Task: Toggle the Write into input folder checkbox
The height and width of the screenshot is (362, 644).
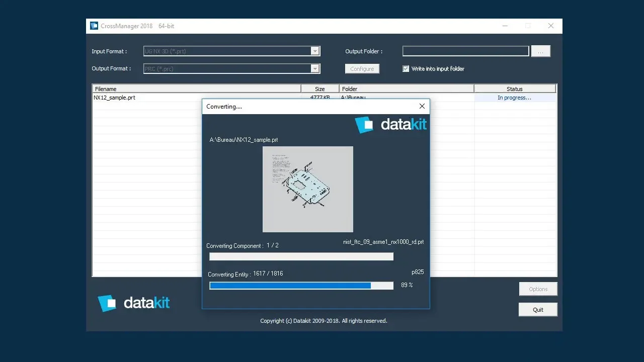Action: [x=406, y=69]
